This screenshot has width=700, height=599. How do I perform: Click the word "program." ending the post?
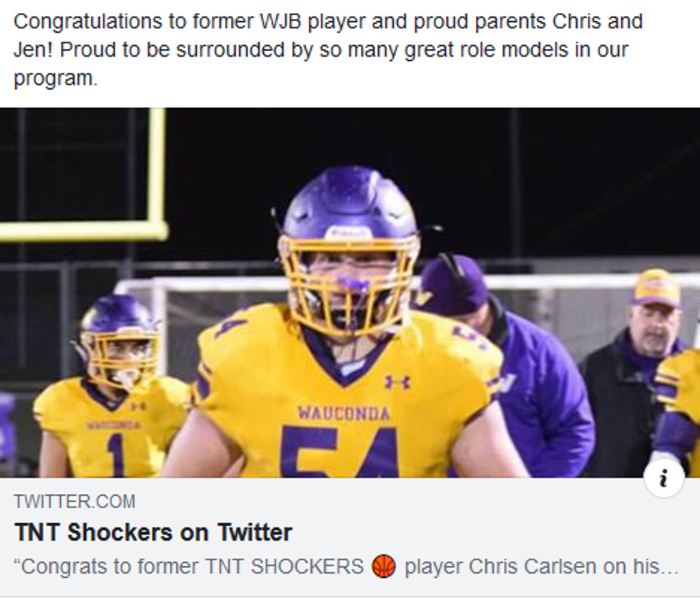tap(55, 79)
